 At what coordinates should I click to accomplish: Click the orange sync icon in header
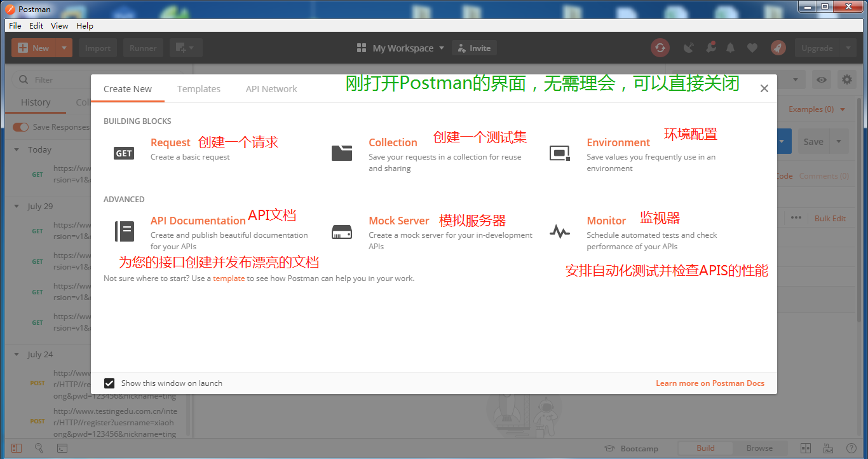point(660,48)
